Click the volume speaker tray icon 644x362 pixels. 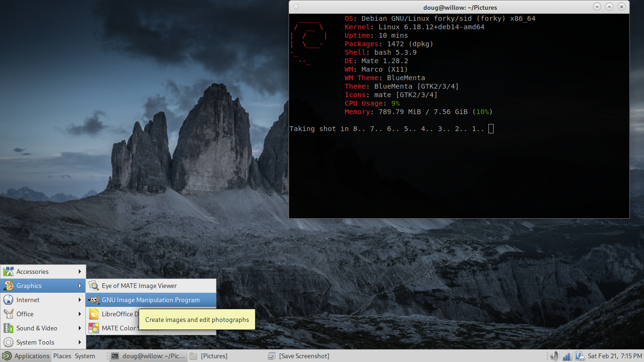coord(554,356)
